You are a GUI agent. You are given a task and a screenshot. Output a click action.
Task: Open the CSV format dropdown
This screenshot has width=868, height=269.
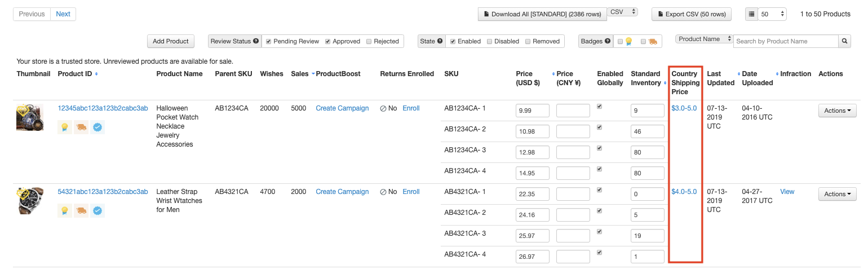click(622, 12)
